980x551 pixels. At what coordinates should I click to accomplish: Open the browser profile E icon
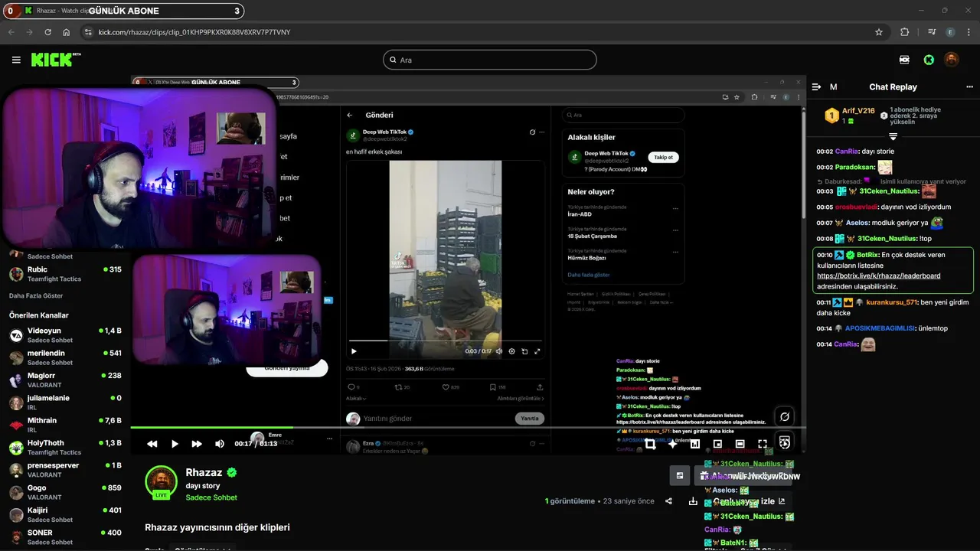[950, 32]
